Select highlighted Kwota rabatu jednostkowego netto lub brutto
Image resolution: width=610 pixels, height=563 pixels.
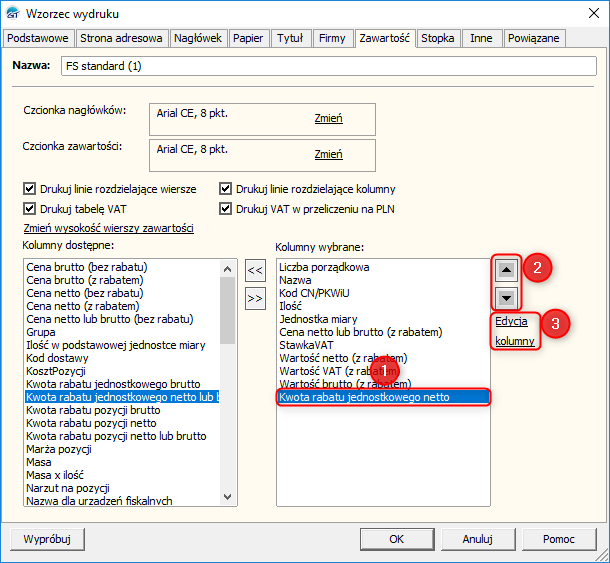click(123, 397)
